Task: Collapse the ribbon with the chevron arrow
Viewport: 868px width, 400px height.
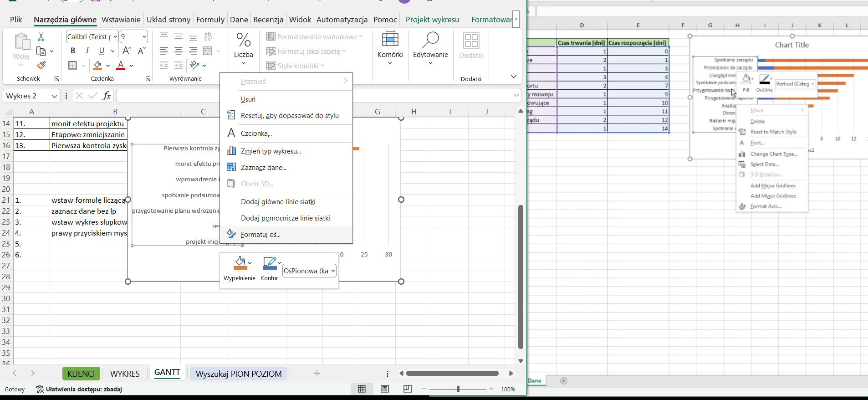Action: (x=514, y=77)
